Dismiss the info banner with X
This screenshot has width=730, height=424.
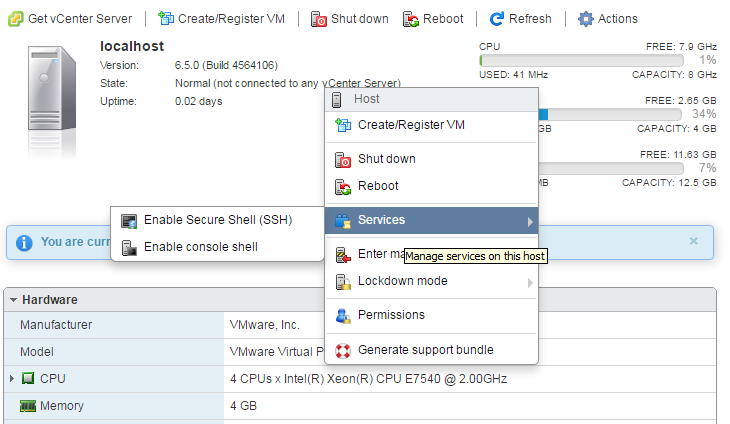pyautogui.click(x=694, y=241)
